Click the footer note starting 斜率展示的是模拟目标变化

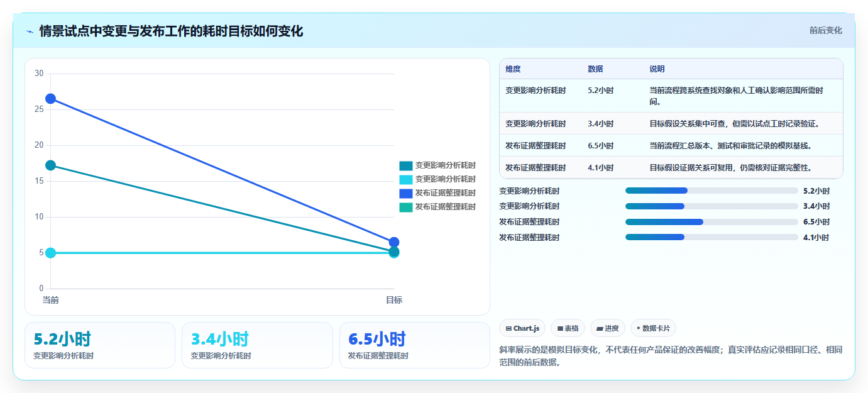[x=671, y=356]
